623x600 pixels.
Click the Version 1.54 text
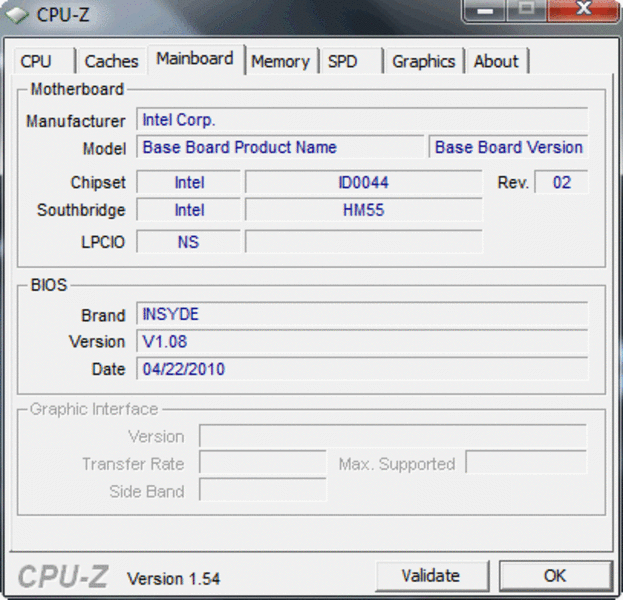click(x=173, y=579)
